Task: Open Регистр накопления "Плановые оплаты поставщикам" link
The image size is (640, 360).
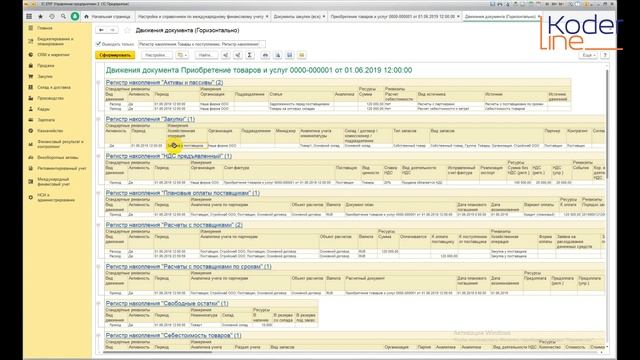Action: click(182, 193)
